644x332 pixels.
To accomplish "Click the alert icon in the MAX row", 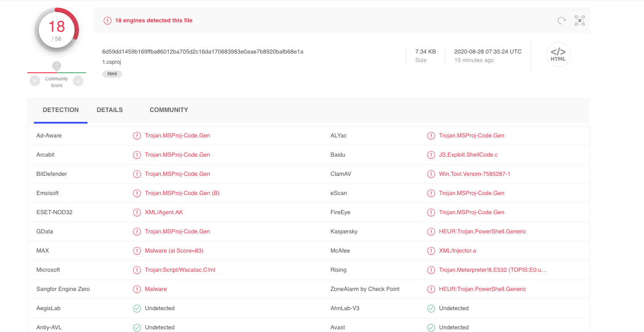I will (x=137, y=251).
